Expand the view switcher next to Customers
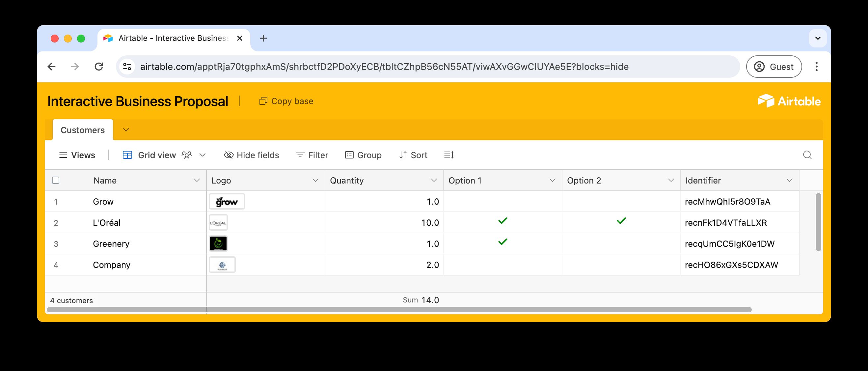This screenshot has height=371, width=868. coord(126,129)
